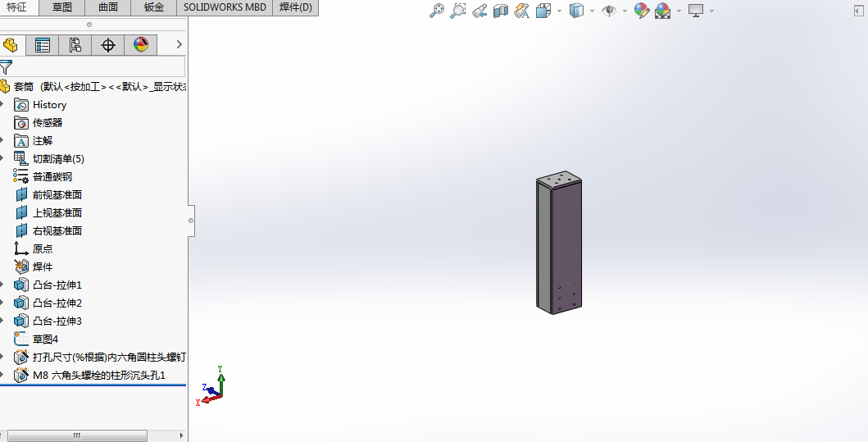Click the History folder icon
Screen dimensions: 868x442
pos(21,105)
